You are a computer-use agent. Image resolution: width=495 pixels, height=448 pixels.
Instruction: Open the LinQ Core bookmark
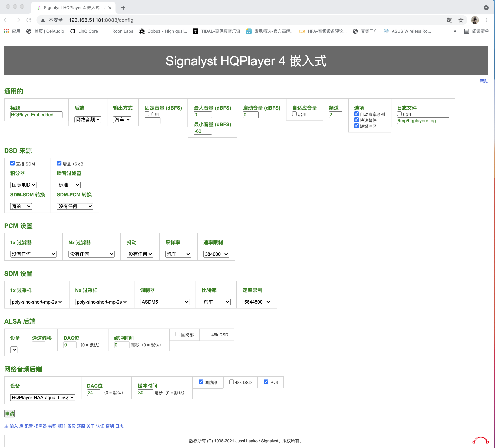[84, 31]
